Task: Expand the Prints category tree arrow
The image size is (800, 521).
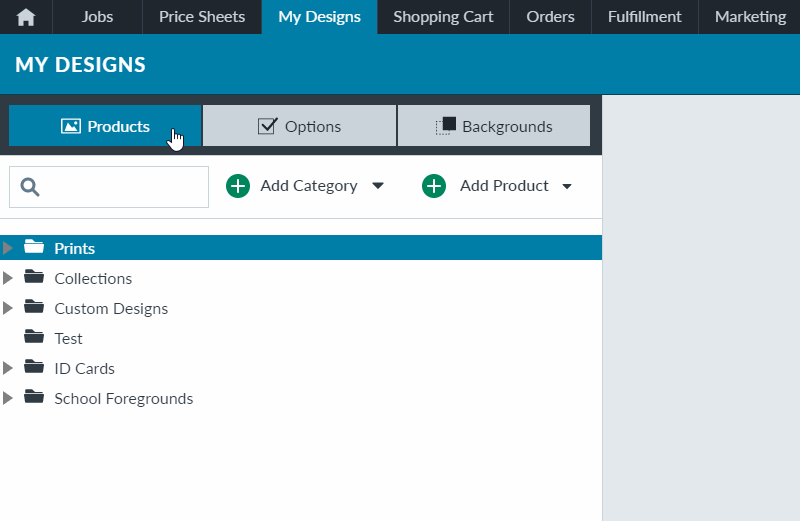Action: click(8, 248)
